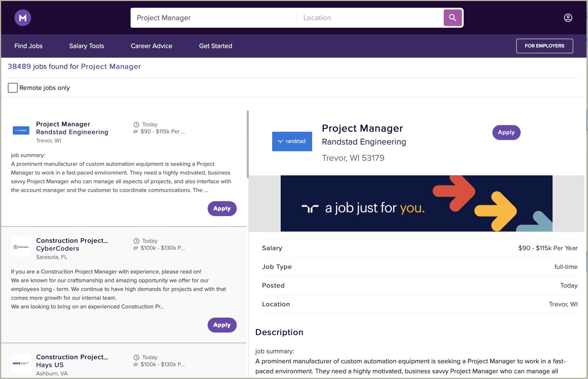Apply to Randstad Engineering job in list
This screenshot has height=379, width=588.
(x=222, y=208)
